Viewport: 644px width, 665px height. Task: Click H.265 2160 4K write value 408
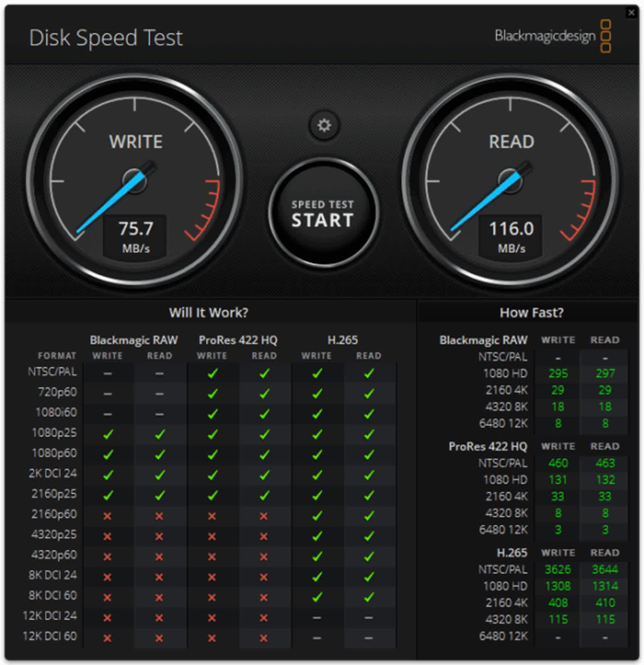558,603
